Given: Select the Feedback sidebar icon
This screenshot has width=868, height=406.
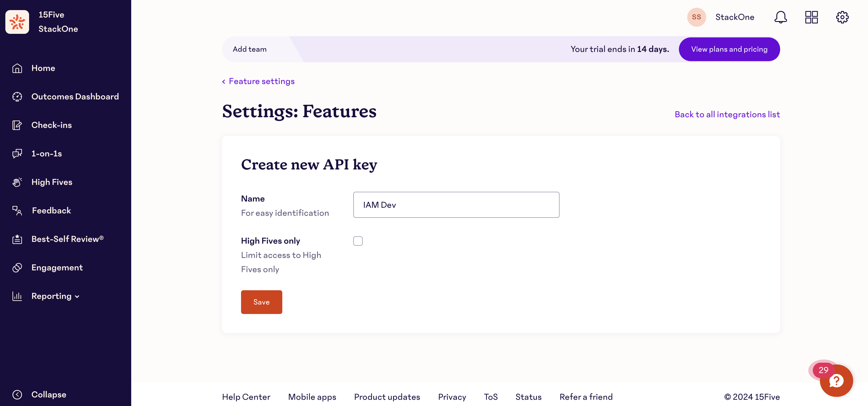Looking at the screenshot, I should click(18, 211).
